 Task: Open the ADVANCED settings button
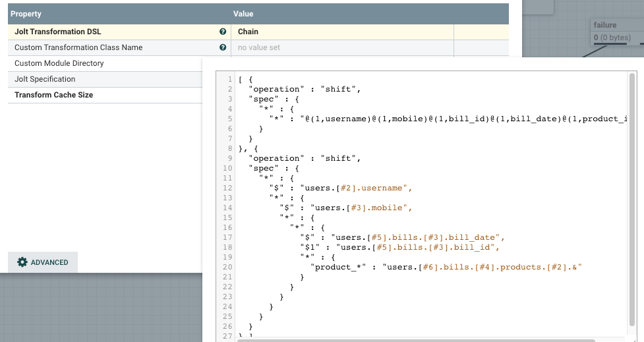(x=43, y=262)
